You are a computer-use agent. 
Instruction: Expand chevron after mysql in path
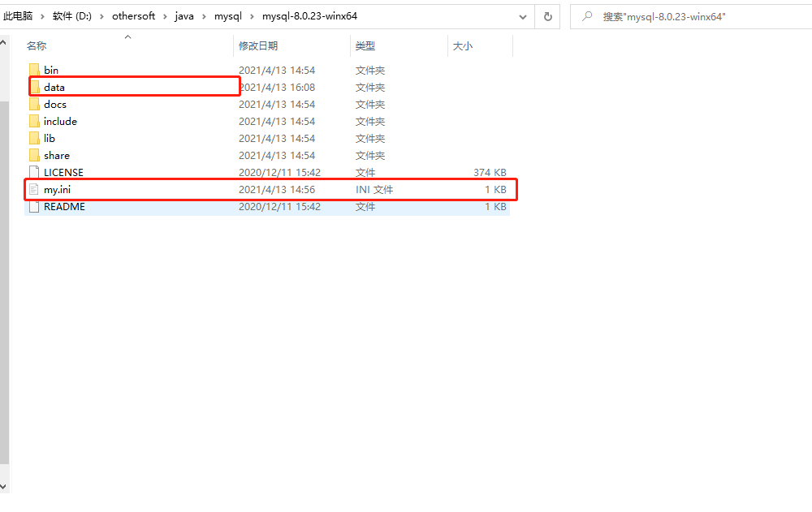[x=252, y=16]
